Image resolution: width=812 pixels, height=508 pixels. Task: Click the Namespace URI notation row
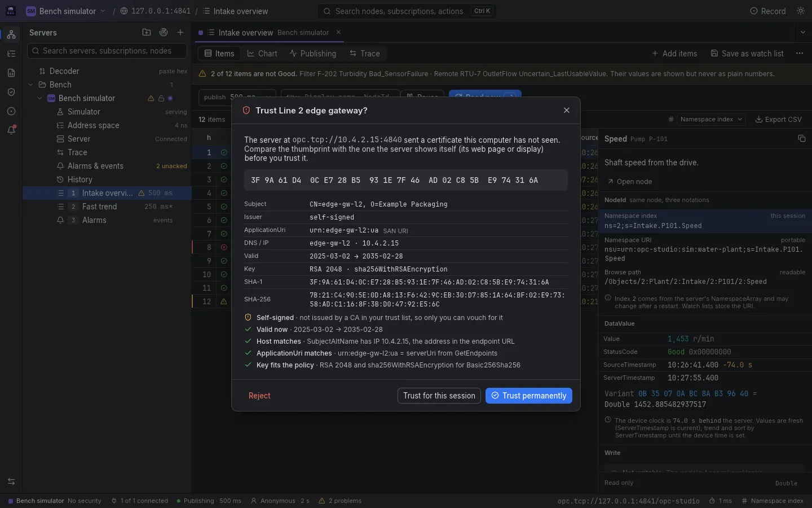coord(705,249)
